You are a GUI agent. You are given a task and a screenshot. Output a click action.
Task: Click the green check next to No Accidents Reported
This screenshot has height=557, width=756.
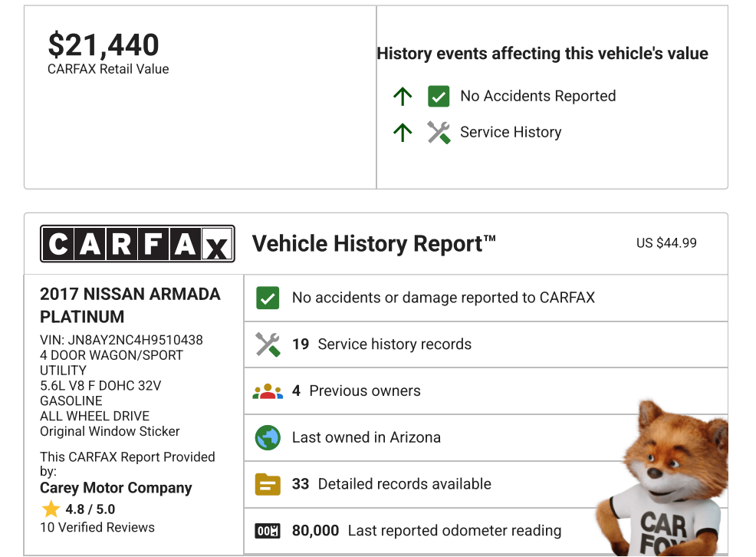point(439,97)
